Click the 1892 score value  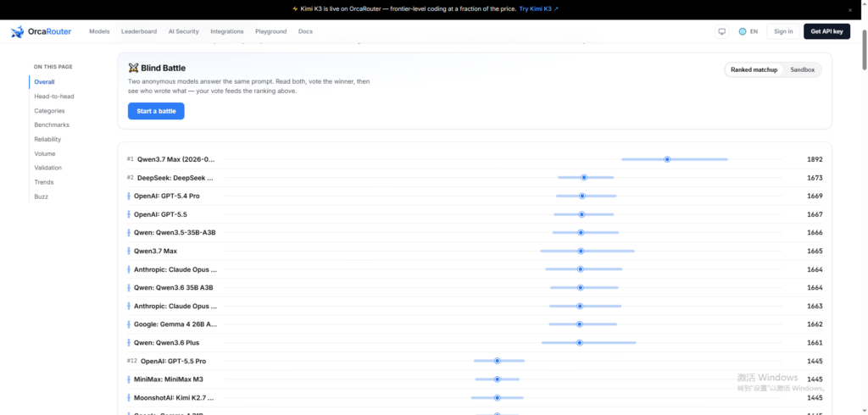point(815,159)
